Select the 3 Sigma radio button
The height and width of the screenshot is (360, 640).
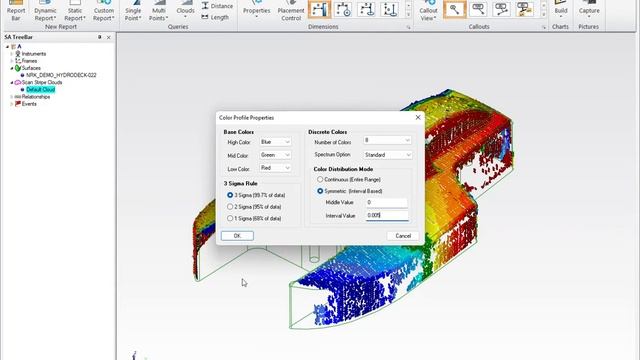click(x=230, y=195)
